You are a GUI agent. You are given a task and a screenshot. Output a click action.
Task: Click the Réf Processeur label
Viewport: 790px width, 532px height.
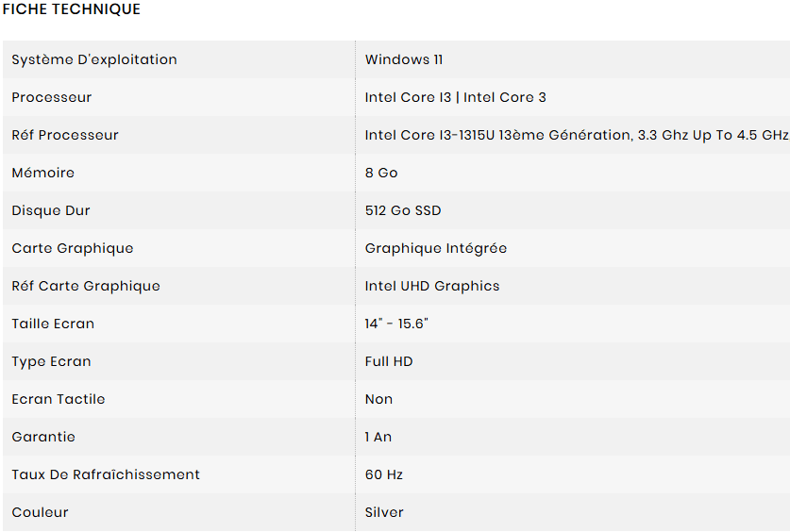(x=65, y=135)
